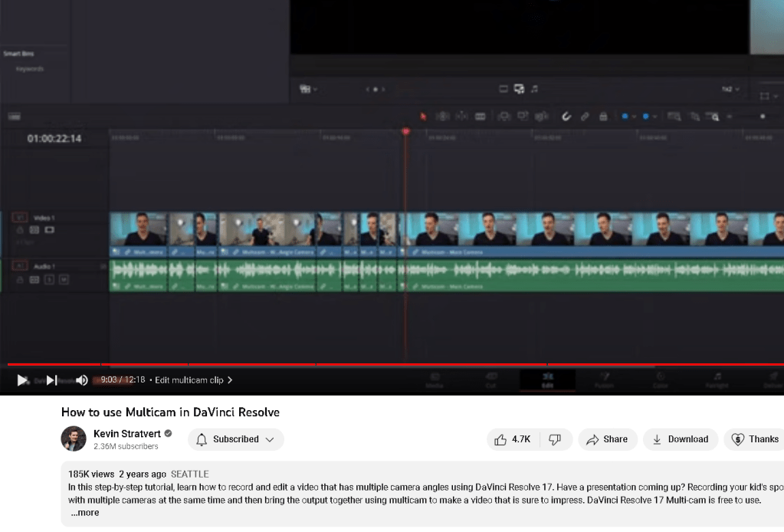Toggle the timeline Snapping magnet
Viewport: 784px width, 532px height.
[566, 117]
